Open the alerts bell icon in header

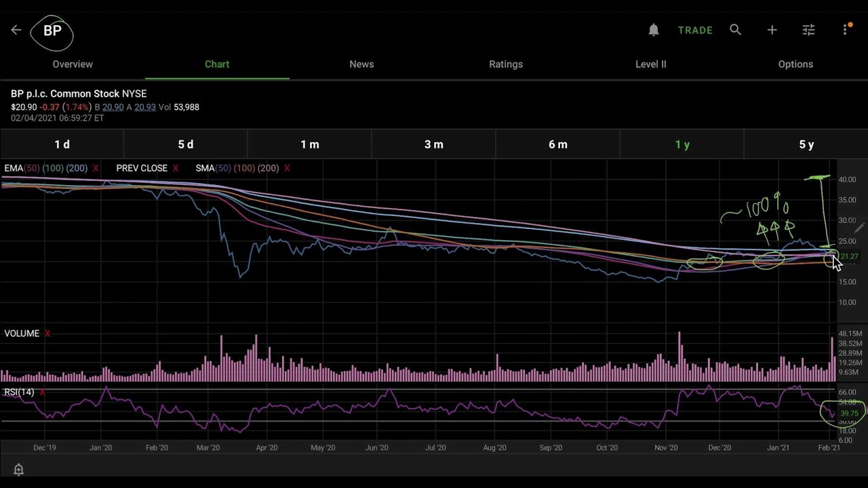(654, 30)
